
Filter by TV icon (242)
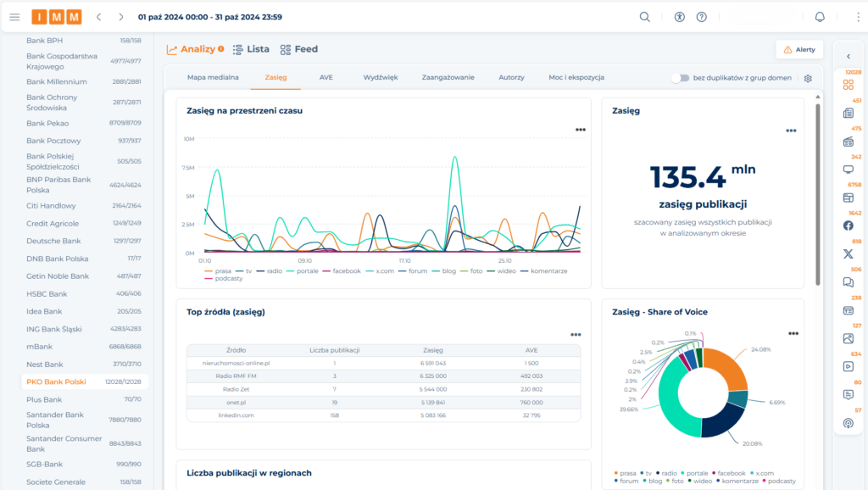[x=848, y=170]
